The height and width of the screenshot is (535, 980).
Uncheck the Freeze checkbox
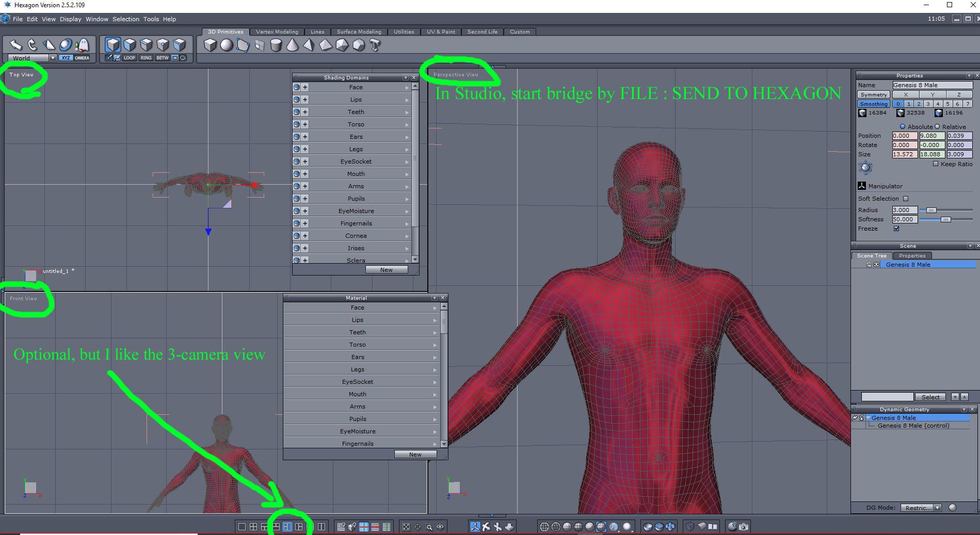pos(896,229)
